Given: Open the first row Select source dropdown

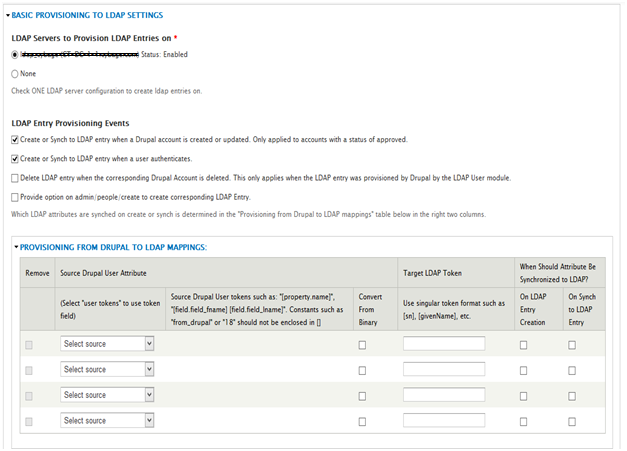Looking at the screenshot, I should [107, 343].
